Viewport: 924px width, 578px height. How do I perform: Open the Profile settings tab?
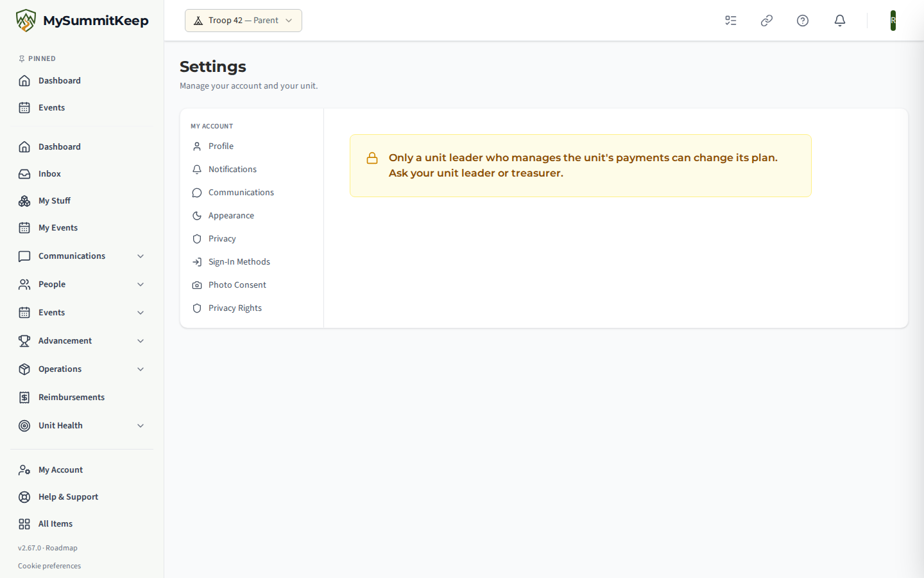[252, 146]
